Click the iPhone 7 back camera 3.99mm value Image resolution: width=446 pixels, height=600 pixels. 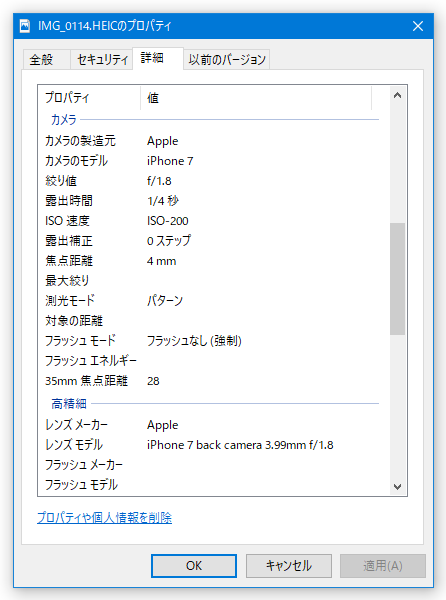pos(240,445)
